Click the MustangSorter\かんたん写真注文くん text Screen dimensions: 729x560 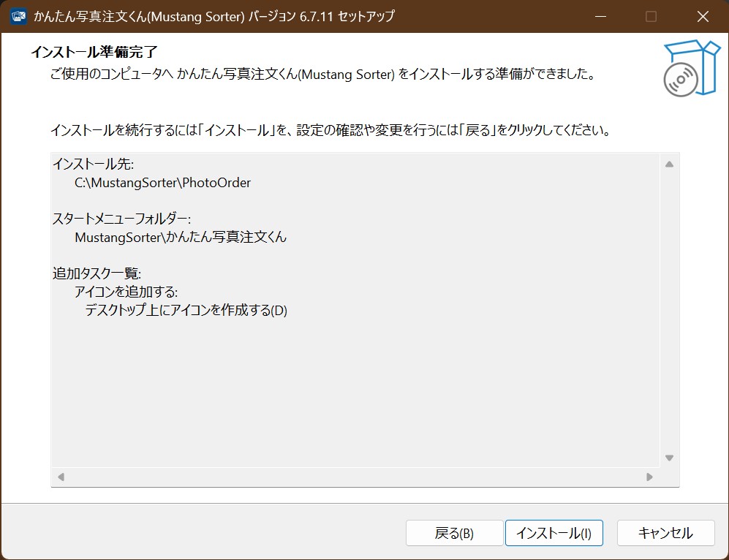[x=181, y=237]
